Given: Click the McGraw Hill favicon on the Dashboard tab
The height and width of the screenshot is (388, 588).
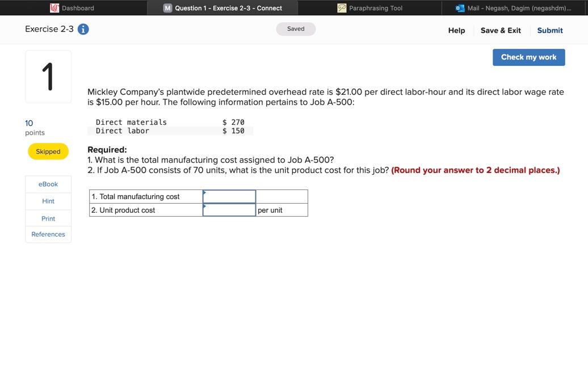Looking at the screenshot, I should point(54,8).
